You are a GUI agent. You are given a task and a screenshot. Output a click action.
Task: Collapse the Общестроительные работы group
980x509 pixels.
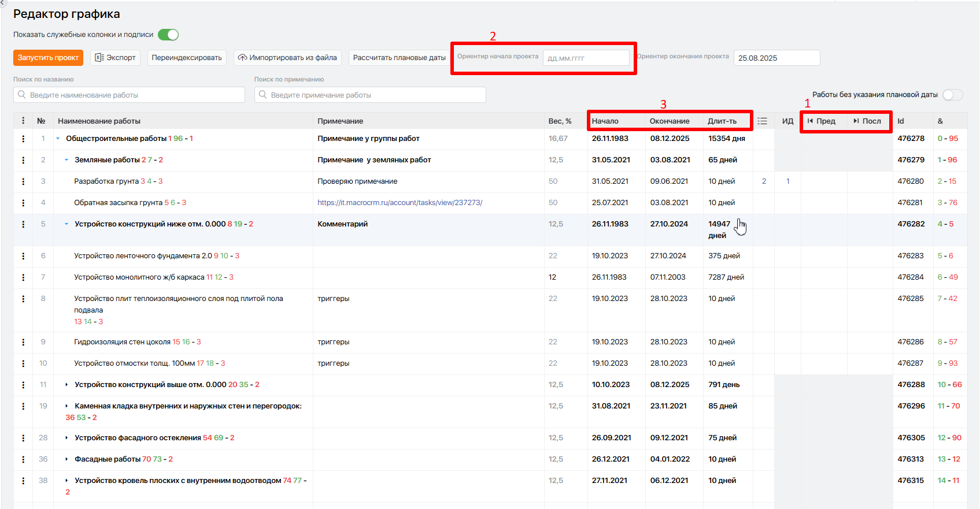pos(58,139)
